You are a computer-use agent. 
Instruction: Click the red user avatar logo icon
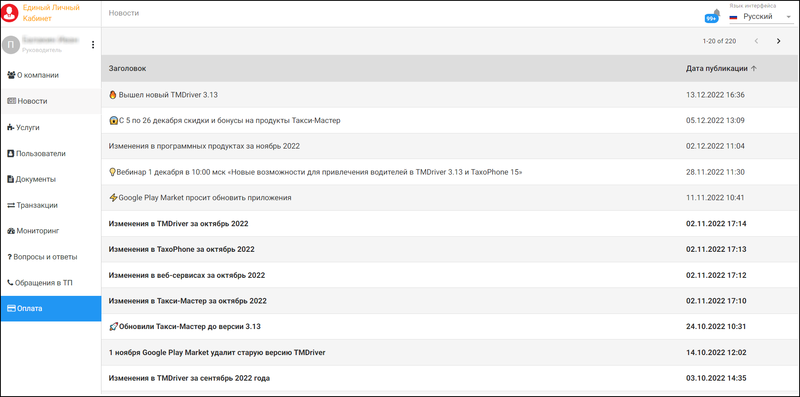click(x=10, y=13)
